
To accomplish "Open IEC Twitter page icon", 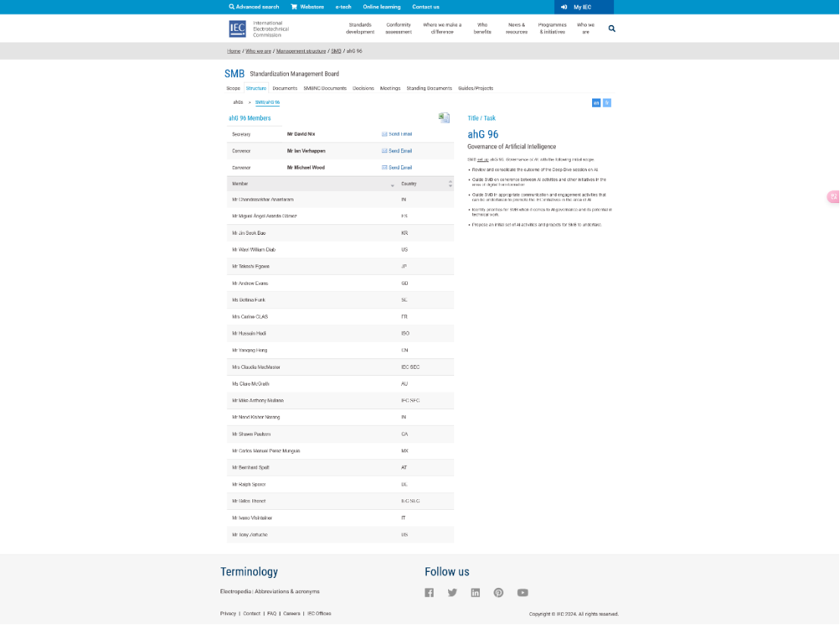I will point(453,592).
